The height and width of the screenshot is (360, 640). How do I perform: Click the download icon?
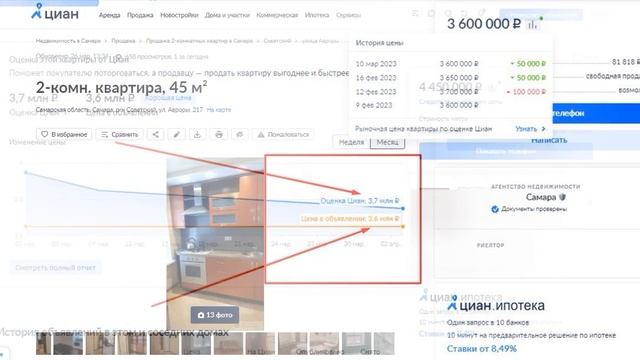coord(198,134)
